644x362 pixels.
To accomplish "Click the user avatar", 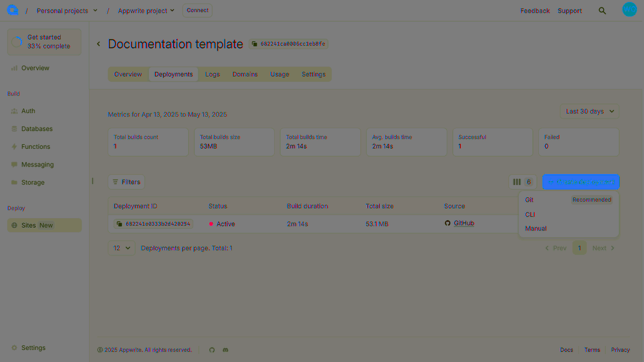I will pos(629,9).
